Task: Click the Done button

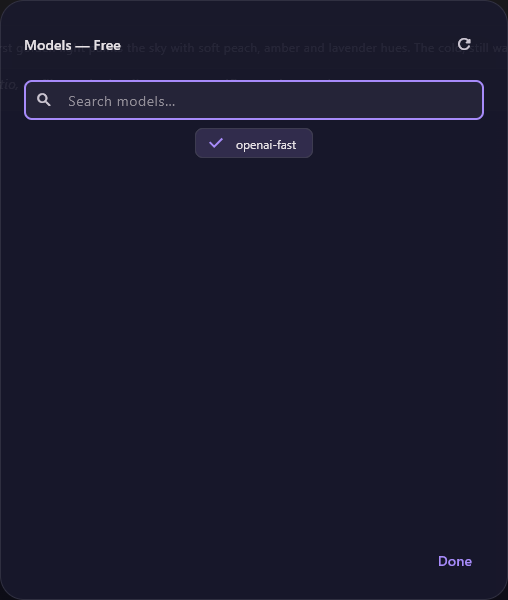Action: tap(455, 561)
